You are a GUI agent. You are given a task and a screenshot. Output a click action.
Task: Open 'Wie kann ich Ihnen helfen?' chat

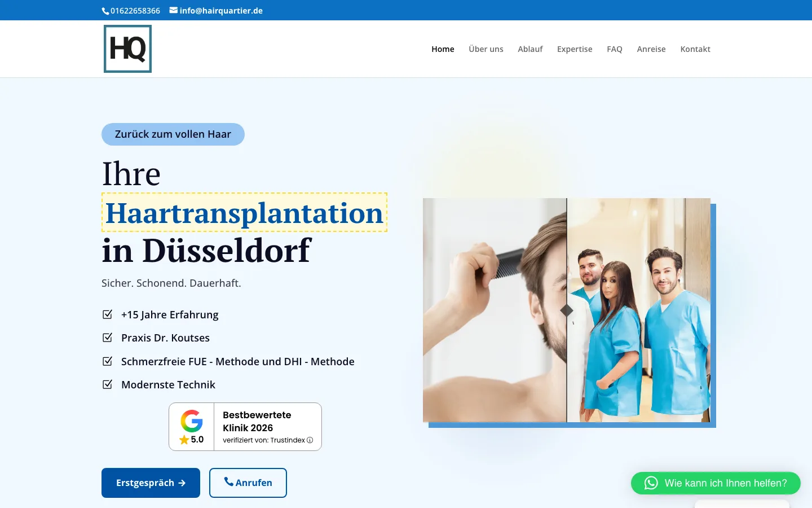click(716, 483)
